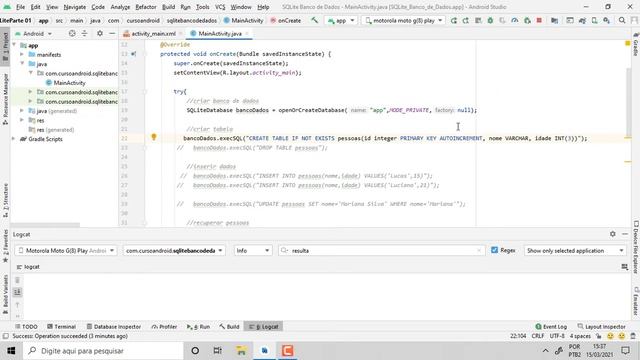Click the UTF-8 encoding status entry

pos(557,336)
